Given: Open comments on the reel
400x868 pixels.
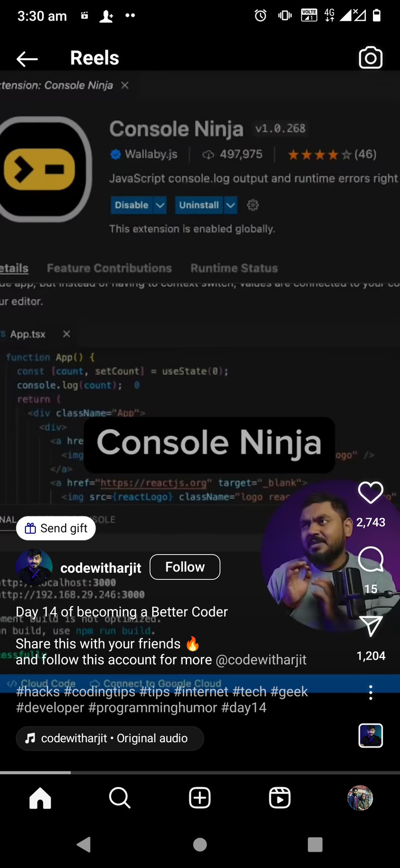Looking at the screenshot, I should tap(371, 559).
